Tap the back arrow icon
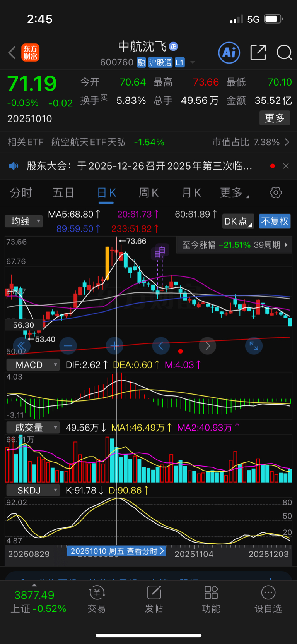This screenshot has height=644, width=297. [12, 53]
